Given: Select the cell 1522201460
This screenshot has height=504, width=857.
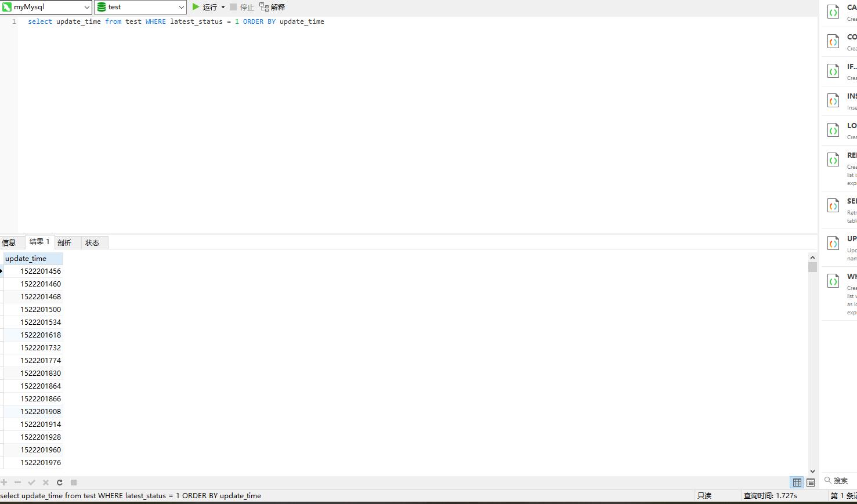Looking at the screenshot, I should tap(33, 284).
